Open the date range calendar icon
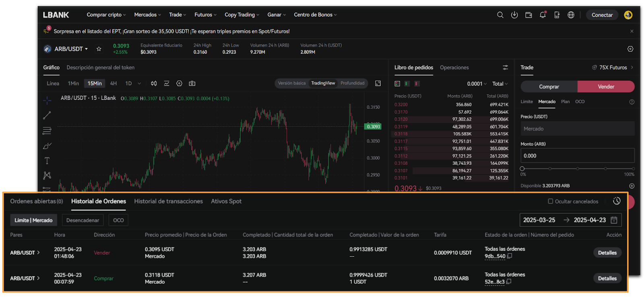Image resolution: width=644 pixels, height=297 pixels. (x=614, y=220)
